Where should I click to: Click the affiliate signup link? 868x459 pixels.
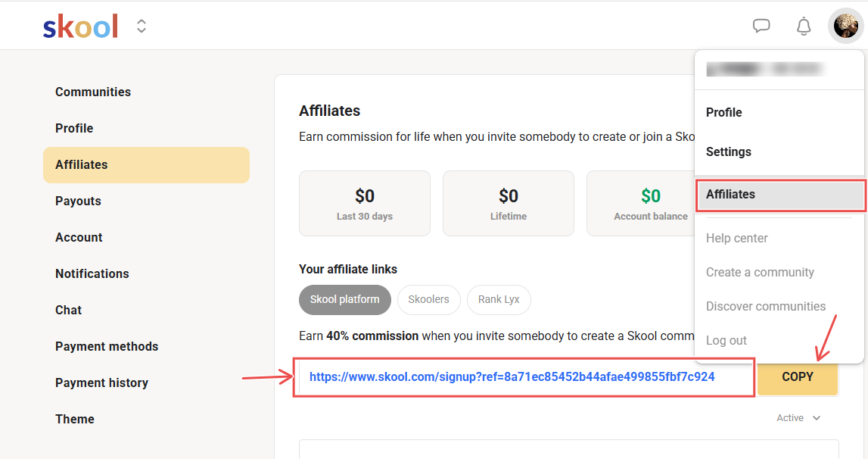(512, 377)
